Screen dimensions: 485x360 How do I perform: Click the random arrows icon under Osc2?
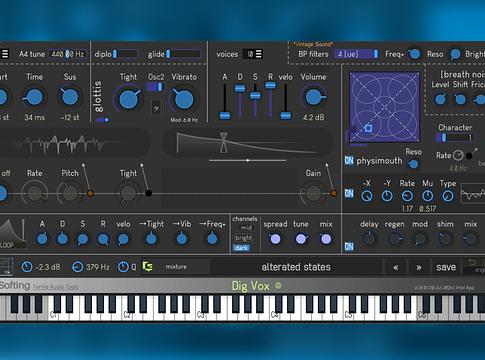click(156, 107)
